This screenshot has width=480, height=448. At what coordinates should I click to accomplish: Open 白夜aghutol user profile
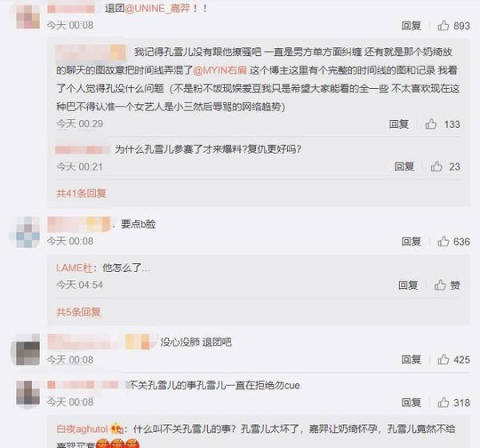[82, 429]
